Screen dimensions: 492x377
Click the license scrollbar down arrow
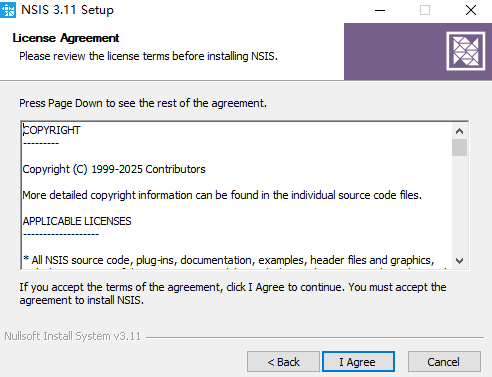tap(459, 261)
